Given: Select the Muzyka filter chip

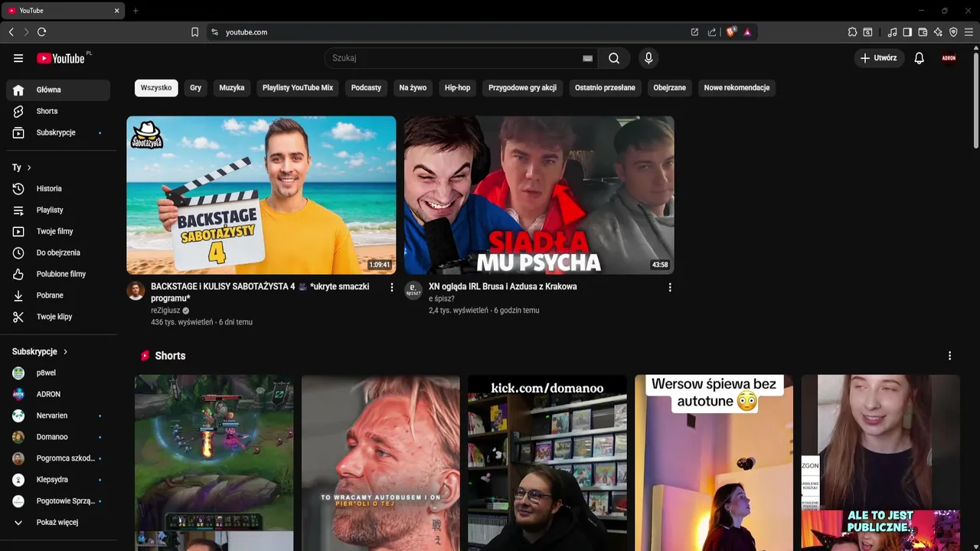Looking at the screenshot, I should (232, 88).
